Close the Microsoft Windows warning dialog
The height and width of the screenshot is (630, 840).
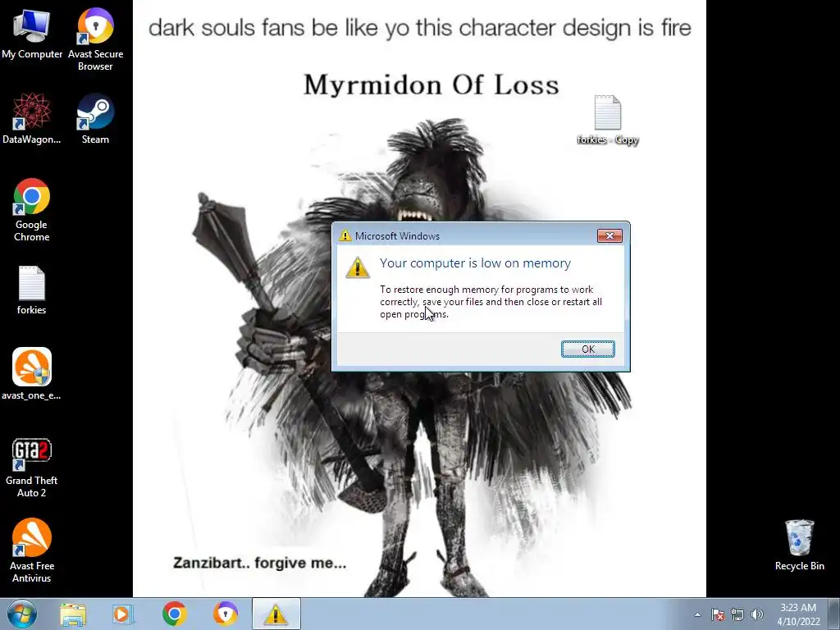[609, 235]
